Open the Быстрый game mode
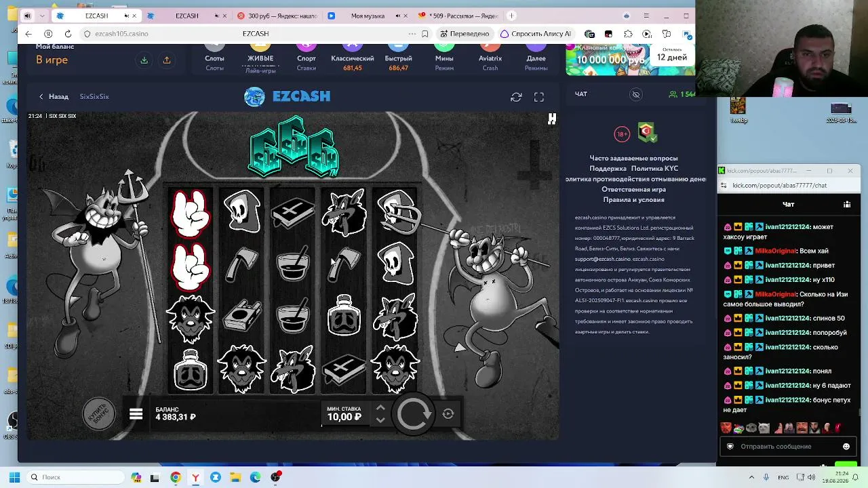 pos(398,58)
